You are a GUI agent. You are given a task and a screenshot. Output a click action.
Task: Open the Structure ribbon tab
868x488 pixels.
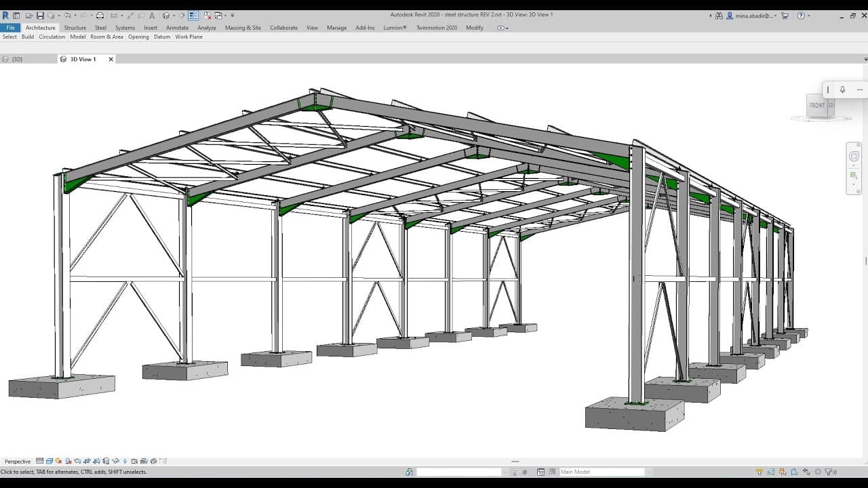75,28
